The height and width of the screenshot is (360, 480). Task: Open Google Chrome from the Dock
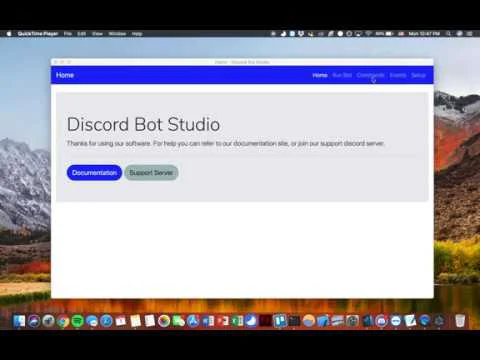click(63, 321)
